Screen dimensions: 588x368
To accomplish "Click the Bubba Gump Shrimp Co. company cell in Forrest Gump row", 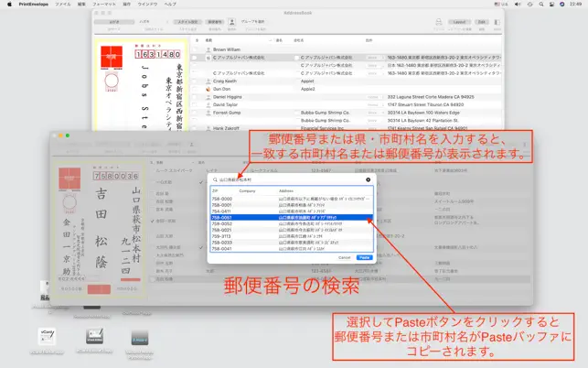I will click(x=326, y=113).
